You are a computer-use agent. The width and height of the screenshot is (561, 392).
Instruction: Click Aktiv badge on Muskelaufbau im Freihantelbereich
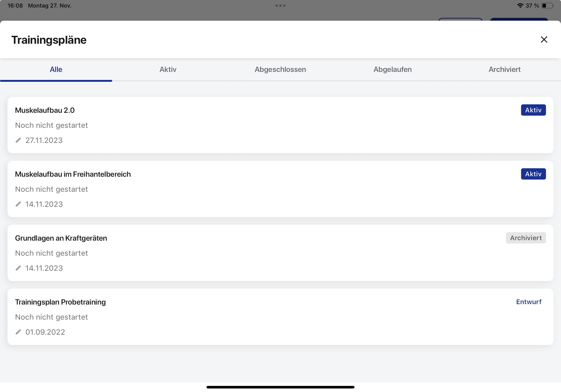pyautogui.click(x=533, y=174)
